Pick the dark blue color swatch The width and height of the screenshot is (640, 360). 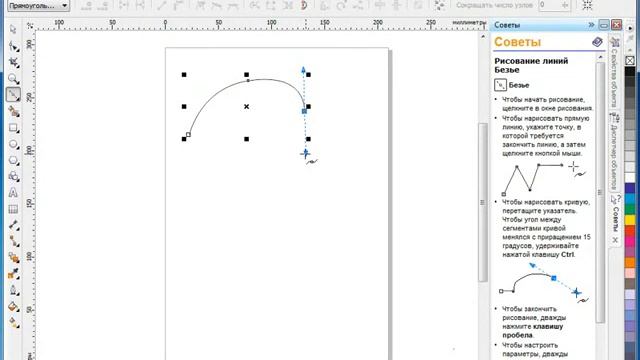[x=630, y=188]
